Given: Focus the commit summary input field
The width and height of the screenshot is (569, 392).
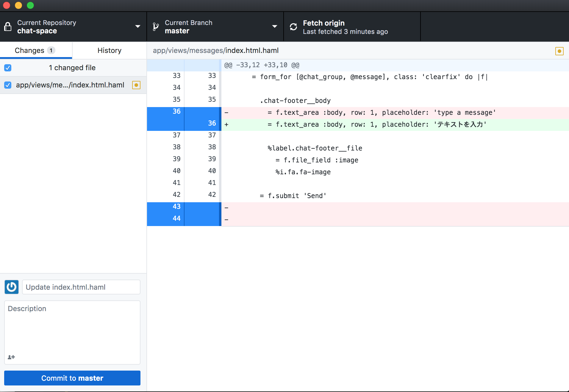Looking at the screenshot, I should (81, 287).
